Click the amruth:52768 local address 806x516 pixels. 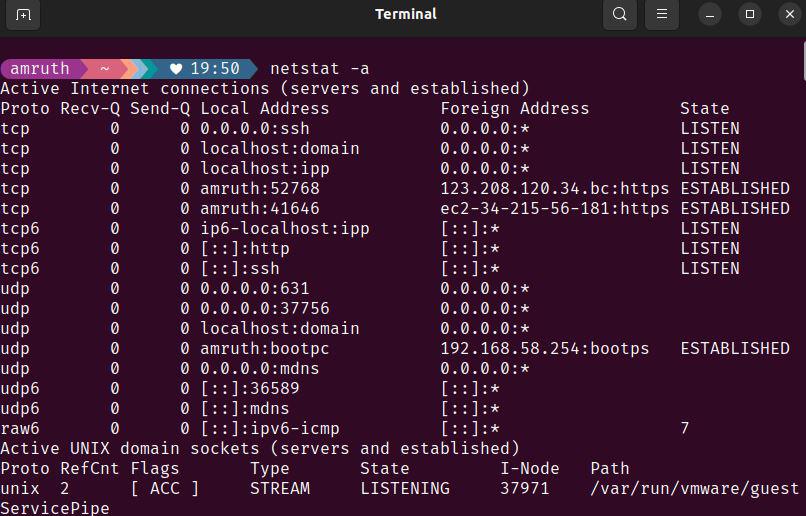259,189
